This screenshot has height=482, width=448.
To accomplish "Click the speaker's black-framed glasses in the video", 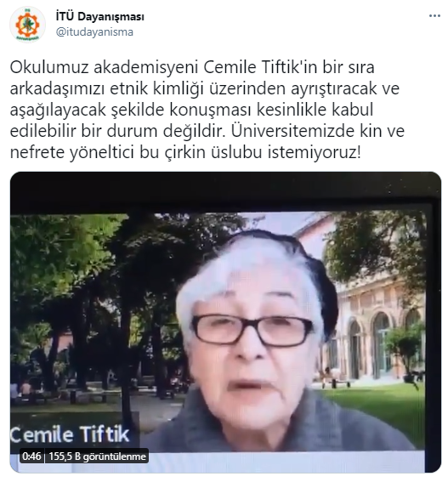I will 252,331.
